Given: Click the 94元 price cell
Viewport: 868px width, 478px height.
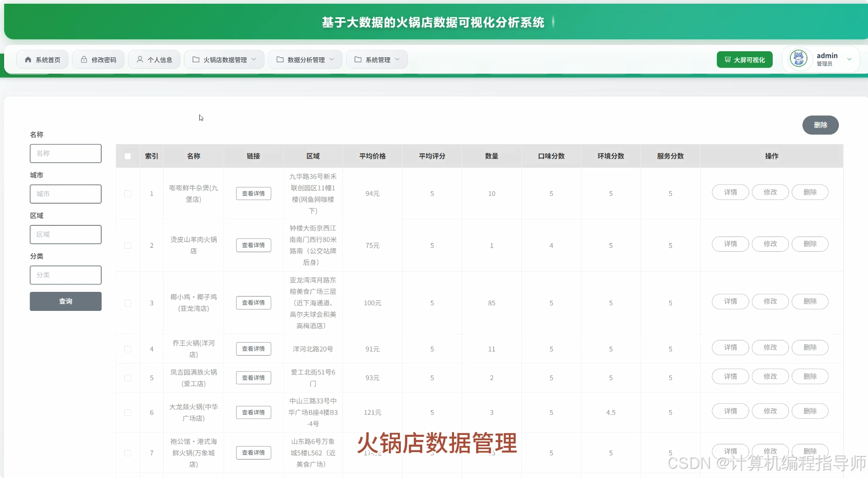Looking at the screenshot, I should point(373,194).
